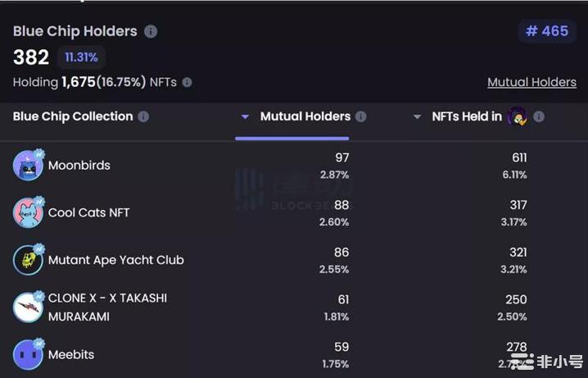Open the Moonbirds collection name
The image size is (588, 378).
(x=79, y=166)
